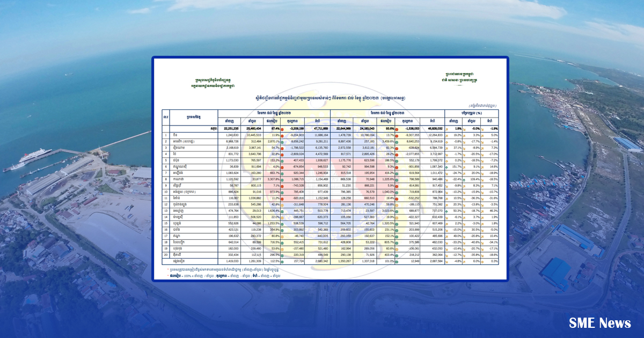Select the cell 12,264,833 in row 1
Viewport: 644px width, 338px height.
coord(433,136)
